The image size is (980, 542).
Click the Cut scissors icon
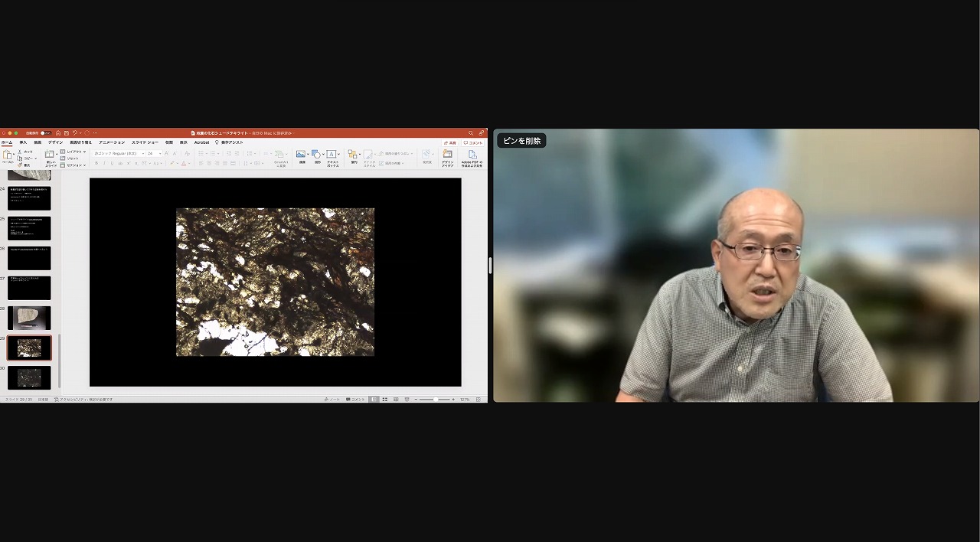pos(20,152)
